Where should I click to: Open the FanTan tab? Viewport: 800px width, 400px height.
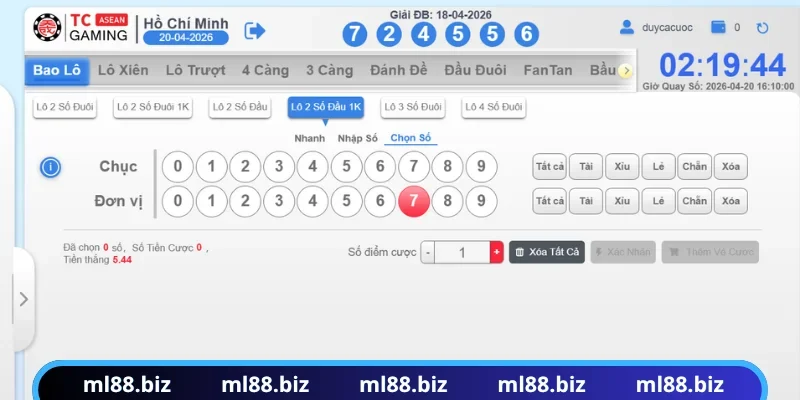click(548, 70)
